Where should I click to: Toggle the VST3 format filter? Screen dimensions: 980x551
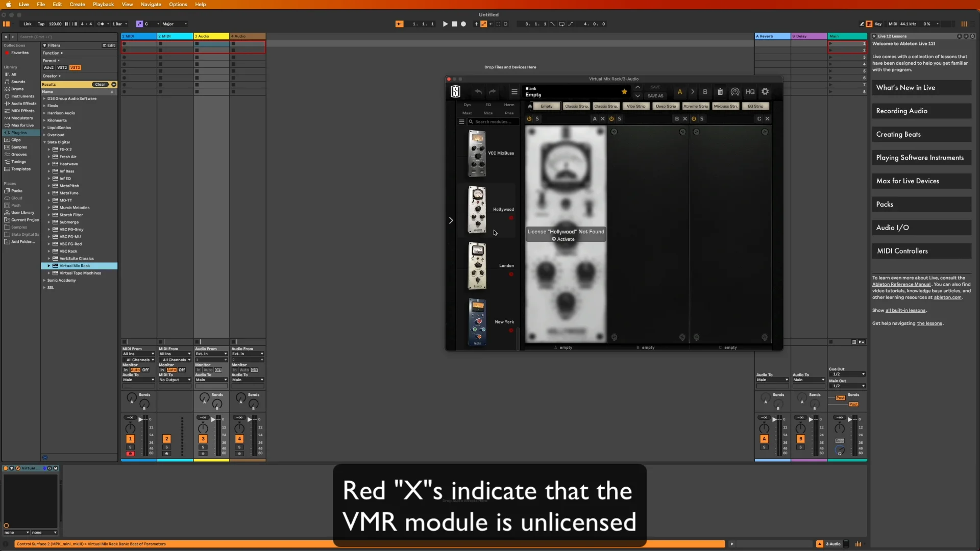pos(75,67)
